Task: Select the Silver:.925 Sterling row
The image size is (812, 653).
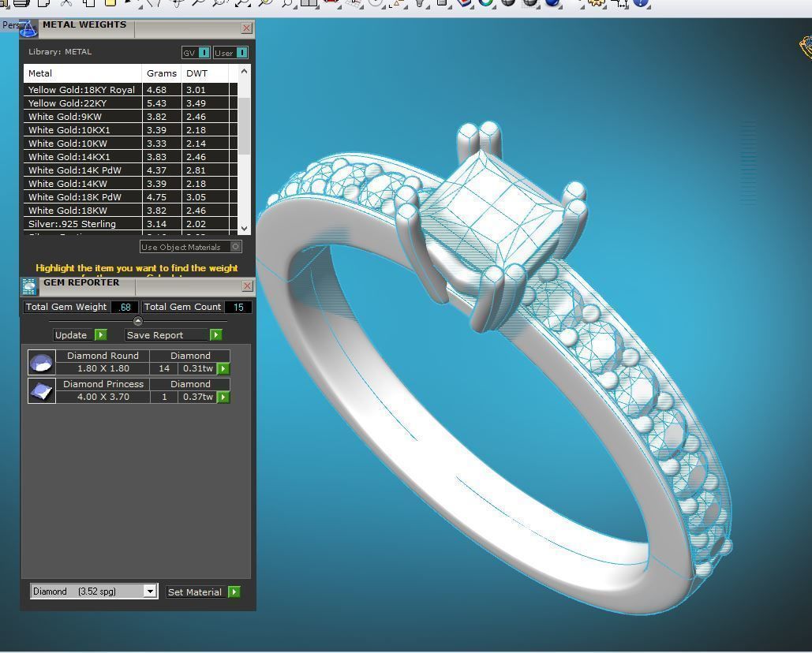Action: click(x=130, y=224)
